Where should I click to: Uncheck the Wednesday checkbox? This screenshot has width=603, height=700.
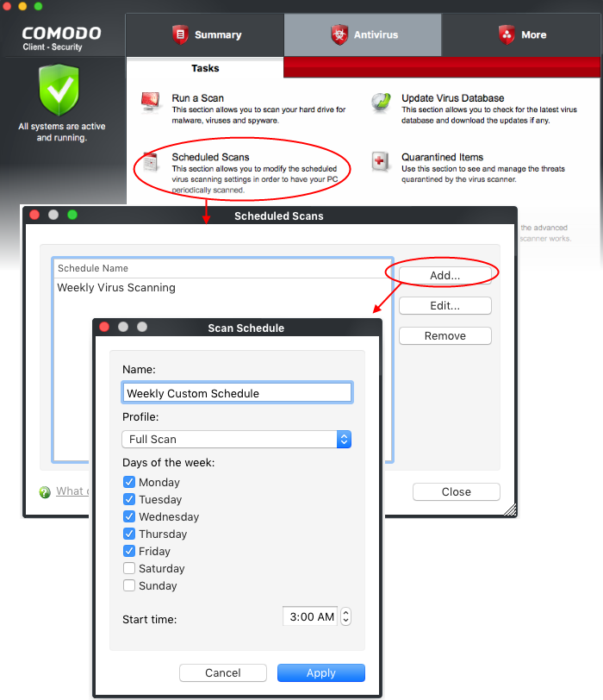point(129,516)
